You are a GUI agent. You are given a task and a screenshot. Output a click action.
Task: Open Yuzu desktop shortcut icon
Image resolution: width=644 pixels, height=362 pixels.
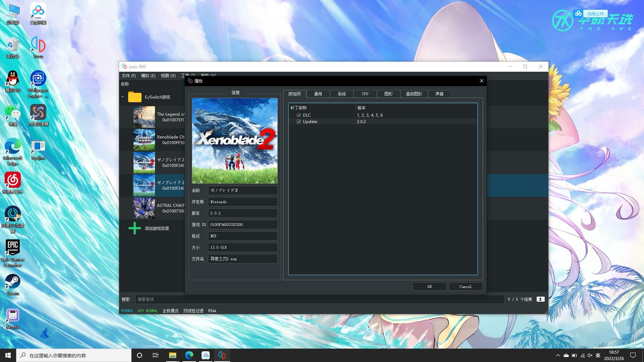38,46
